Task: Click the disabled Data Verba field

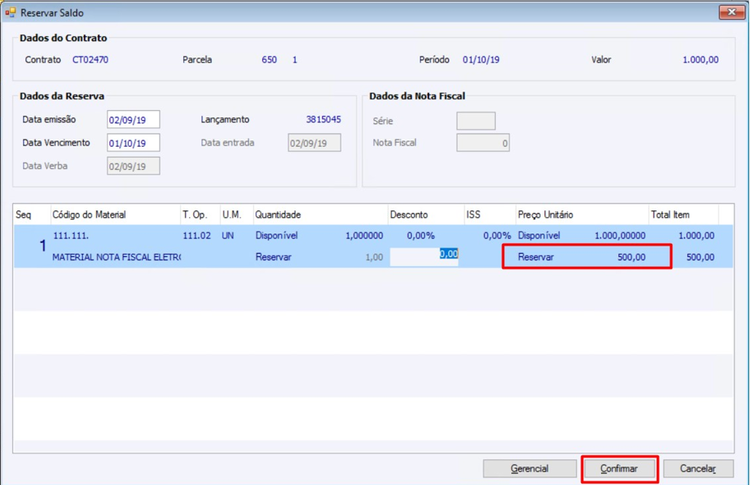Action: [x=133, y=166]
